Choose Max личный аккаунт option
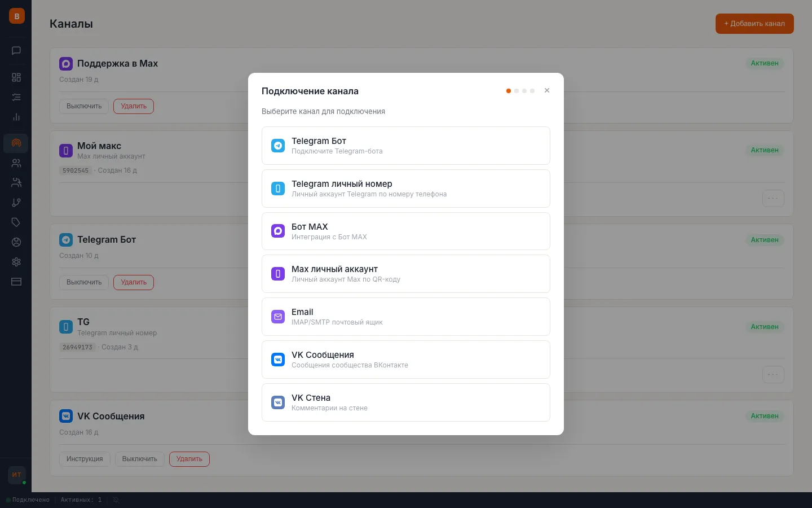 pyautogui.click(x=406, y=274)
